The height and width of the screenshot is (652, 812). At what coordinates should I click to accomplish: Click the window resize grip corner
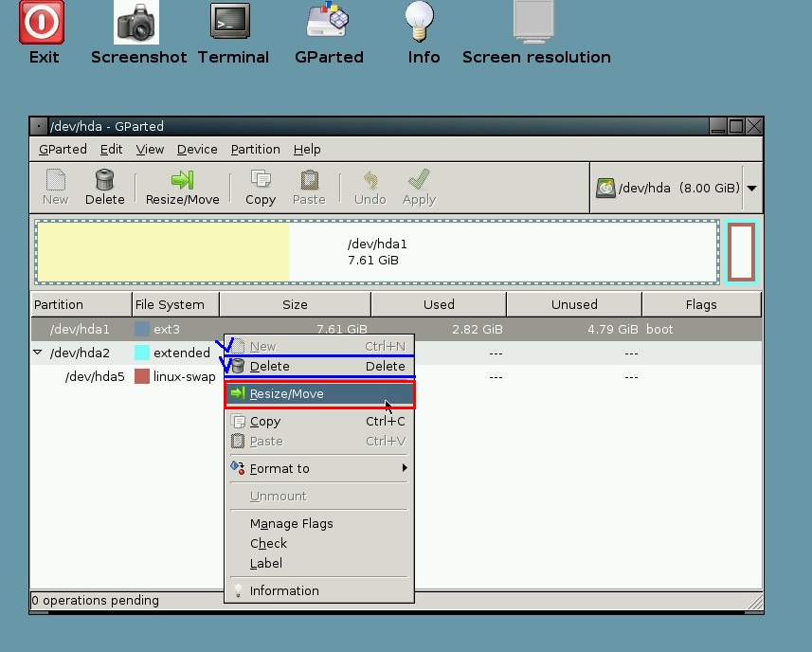click(755, 601)
